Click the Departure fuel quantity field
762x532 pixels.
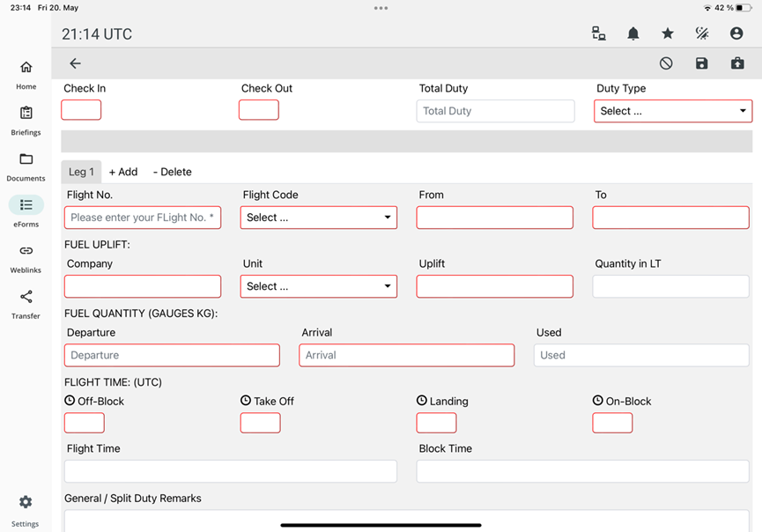172,355
